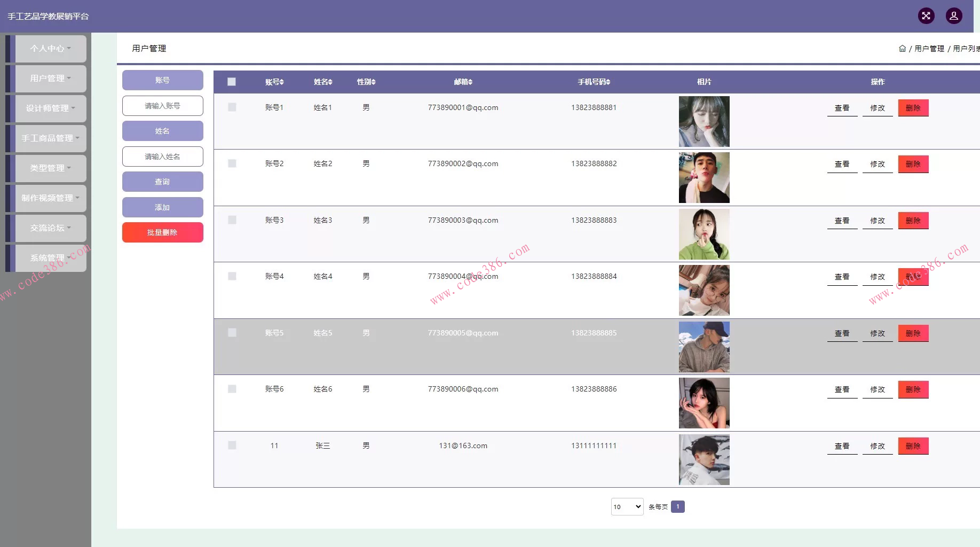
Task: Sort by 手机号码 column sort icon
Action: [608, 82]
